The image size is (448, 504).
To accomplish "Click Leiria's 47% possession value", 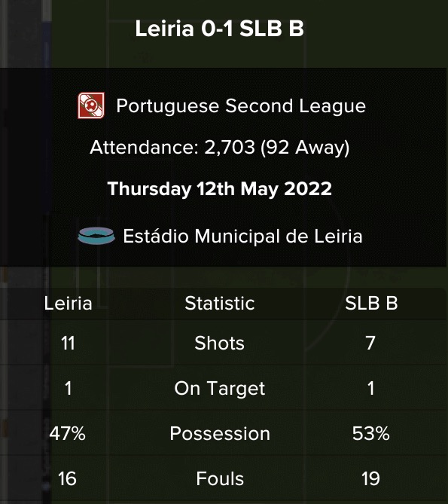I will point(68,434).
